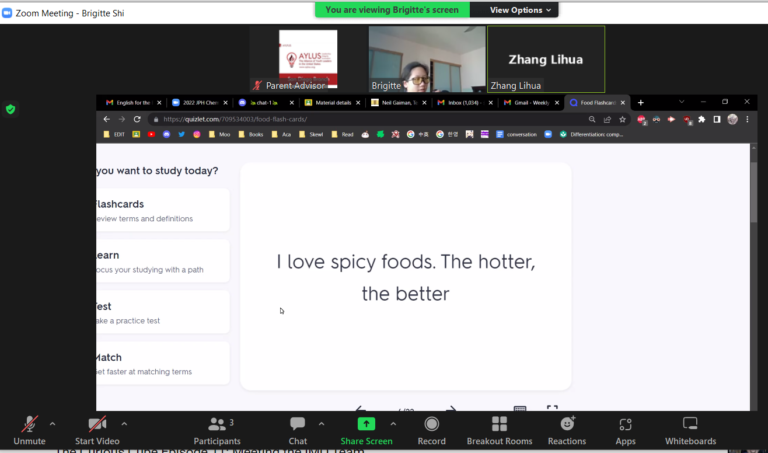Open the Twitter bookmark
The image size is (768, 453).
(182, 134)
